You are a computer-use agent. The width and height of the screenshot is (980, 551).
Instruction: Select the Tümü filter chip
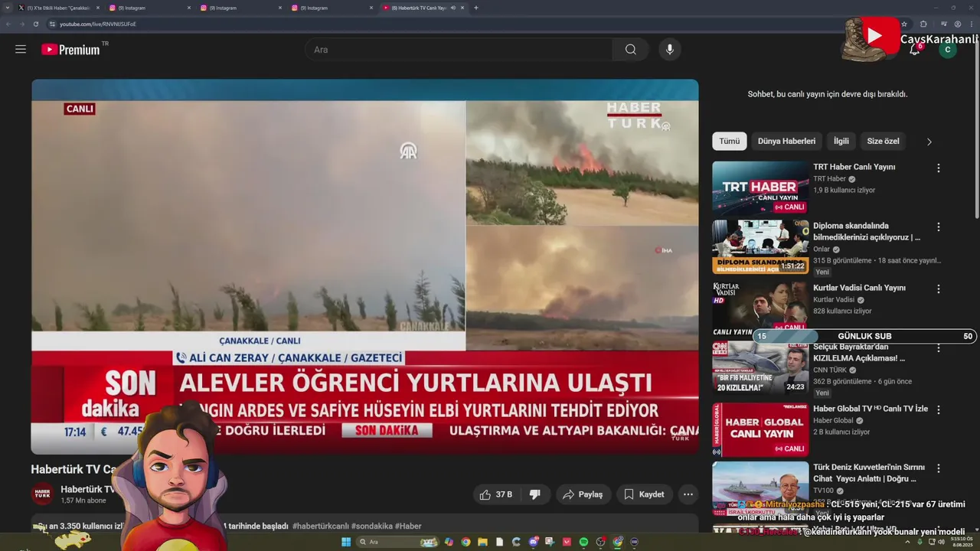[x=729, y=142]
